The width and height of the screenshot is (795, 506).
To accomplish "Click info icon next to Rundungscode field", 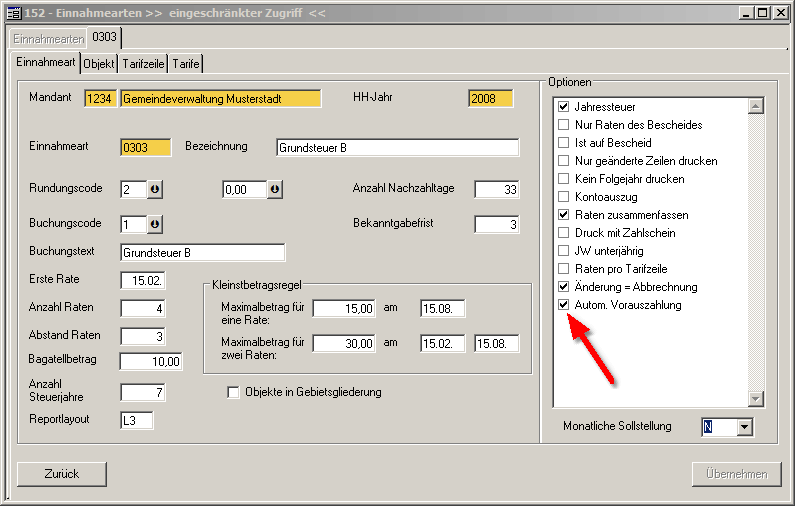I will [154, 190].
